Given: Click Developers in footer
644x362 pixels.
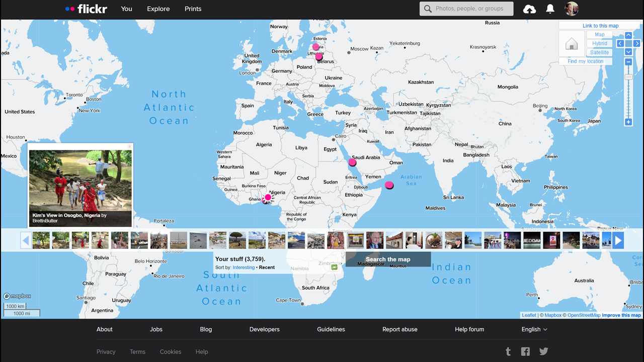Looking at the screenshot, I should click(265, 329).
